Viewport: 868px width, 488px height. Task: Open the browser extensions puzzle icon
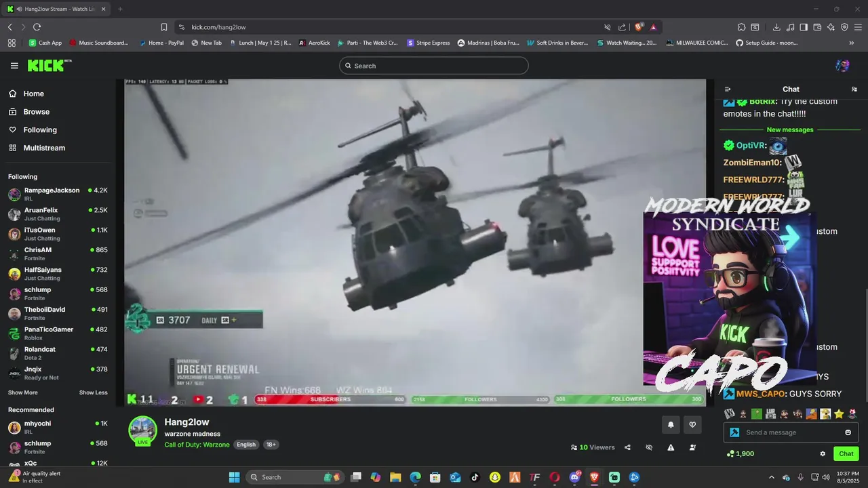point(741,27)
